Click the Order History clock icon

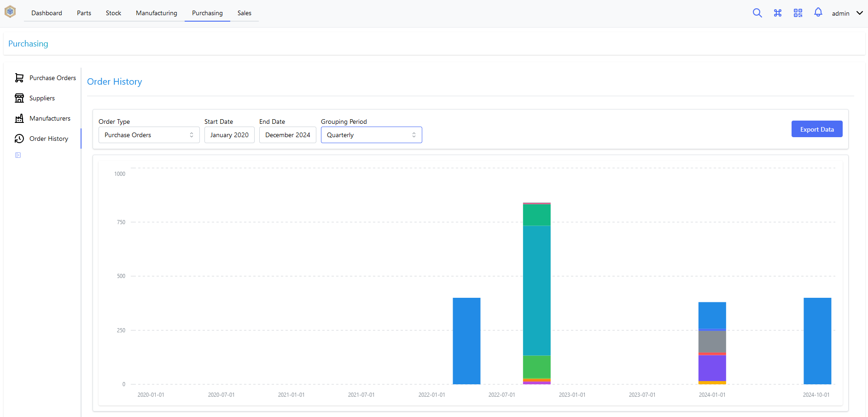pyautogui.click(x=19, y=139)
